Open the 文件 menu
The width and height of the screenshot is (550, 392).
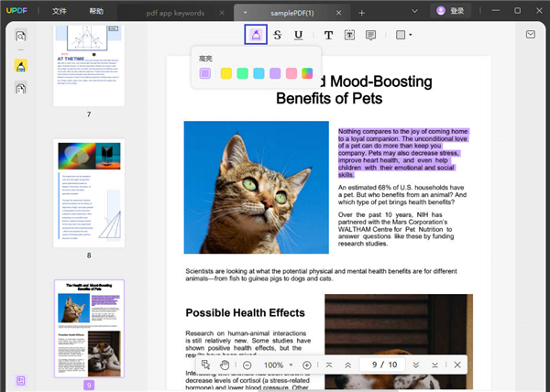click(x=60, y=12)
